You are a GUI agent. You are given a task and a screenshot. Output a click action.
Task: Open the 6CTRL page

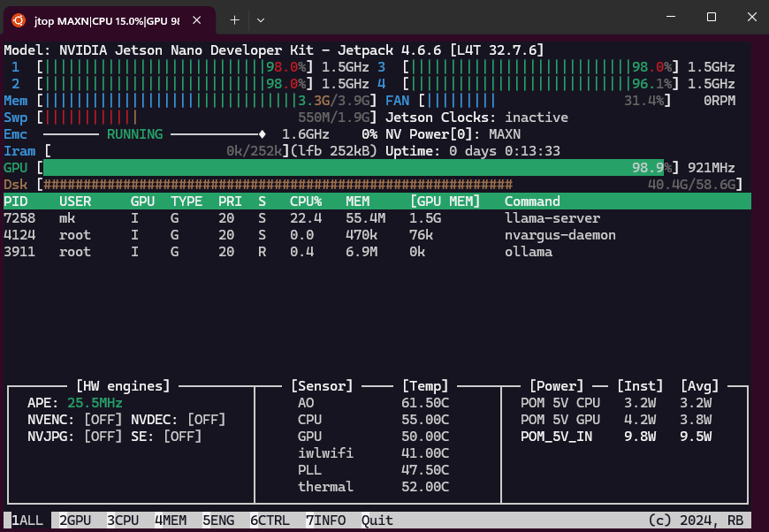[x=270, y=521]
